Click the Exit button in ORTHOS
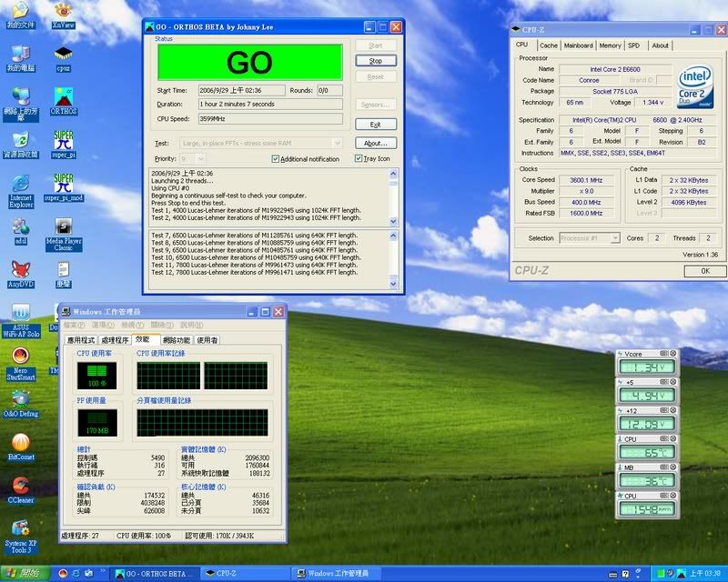The height and width of the screenshot is (582, 728). click(376, 125)
